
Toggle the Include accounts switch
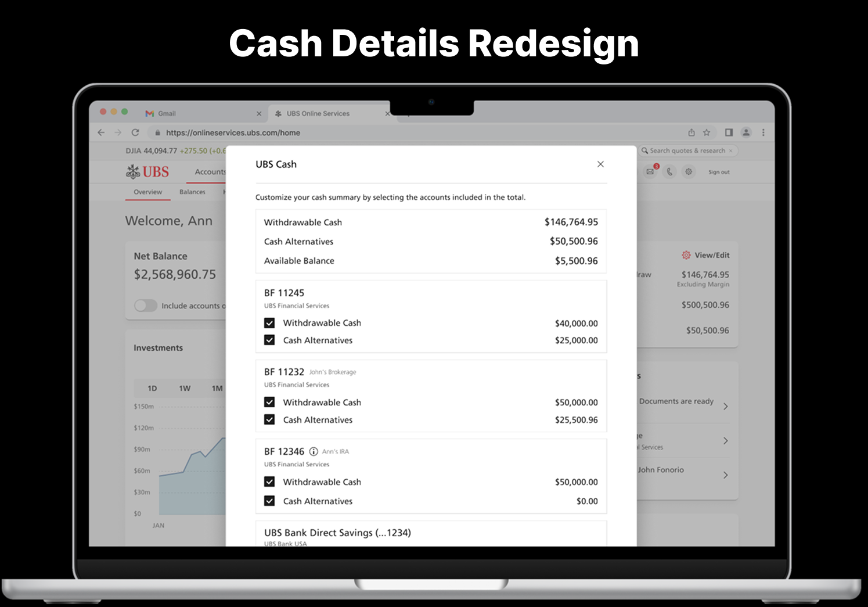pyautogui.click(x=146, y=306)
